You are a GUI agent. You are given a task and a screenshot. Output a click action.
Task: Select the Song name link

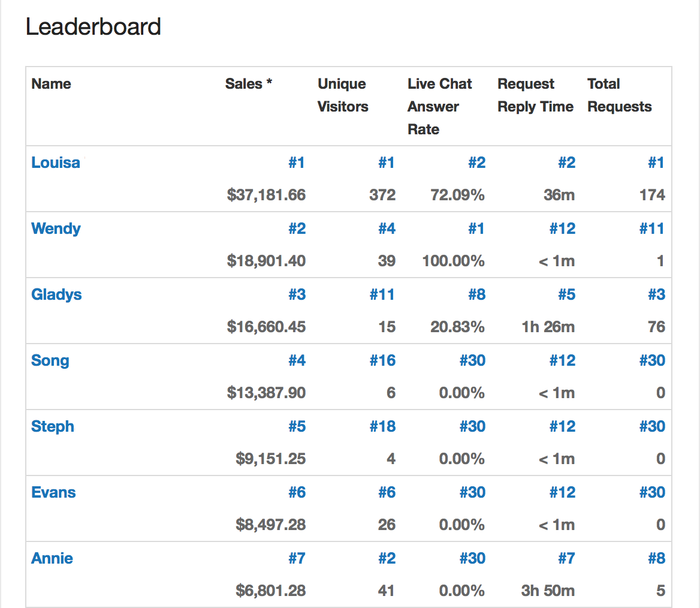(x=50, y=360)
